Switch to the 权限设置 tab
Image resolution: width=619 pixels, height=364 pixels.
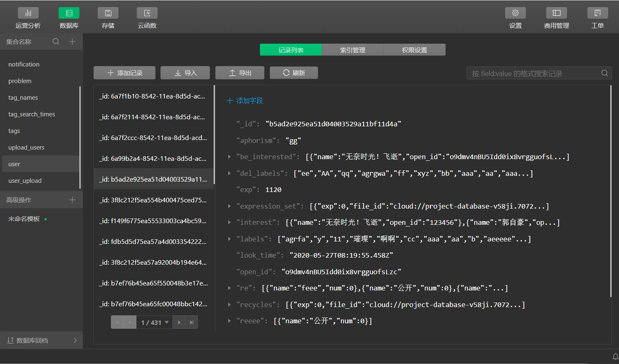(414, 50)
